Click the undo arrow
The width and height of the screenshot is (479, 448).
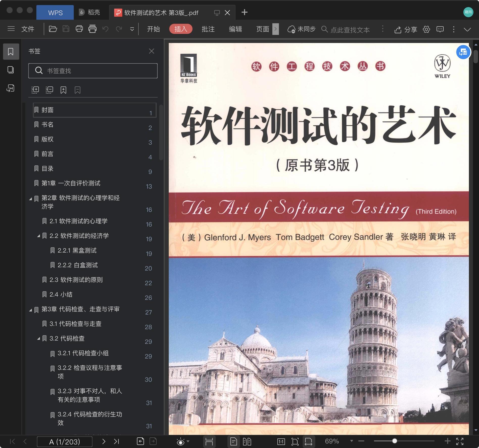(x=106, y=29)
